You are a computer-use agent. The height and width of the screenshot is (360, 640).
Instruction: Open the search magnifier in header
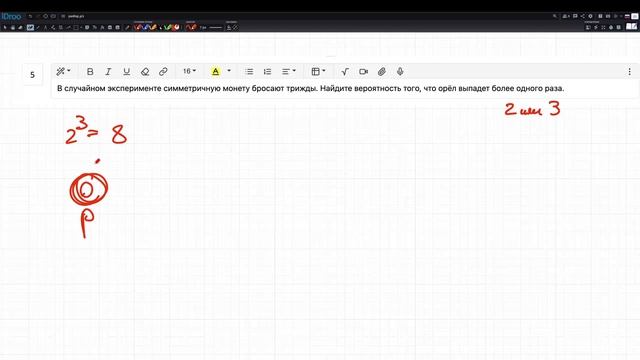coord(555,16)
